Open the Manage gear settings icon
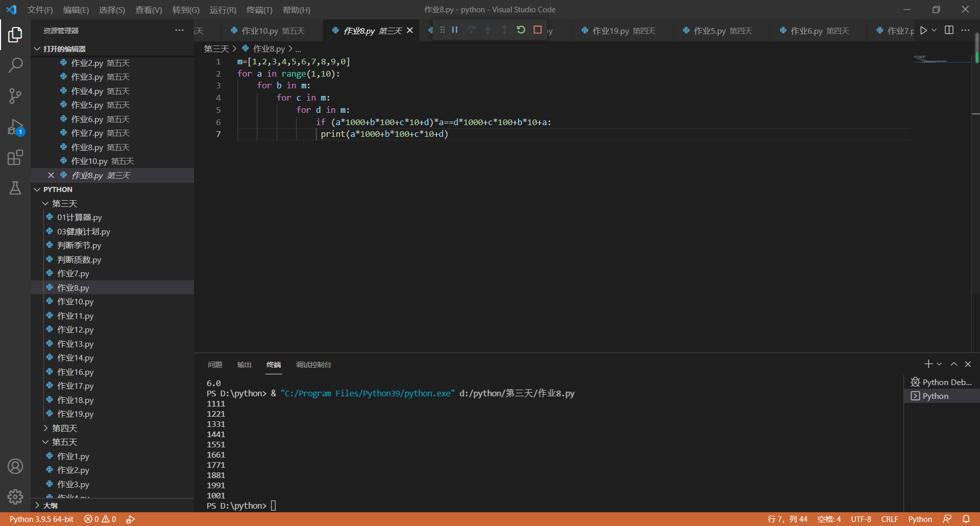This screenshot has height=526, width=980. click(15, 496)
